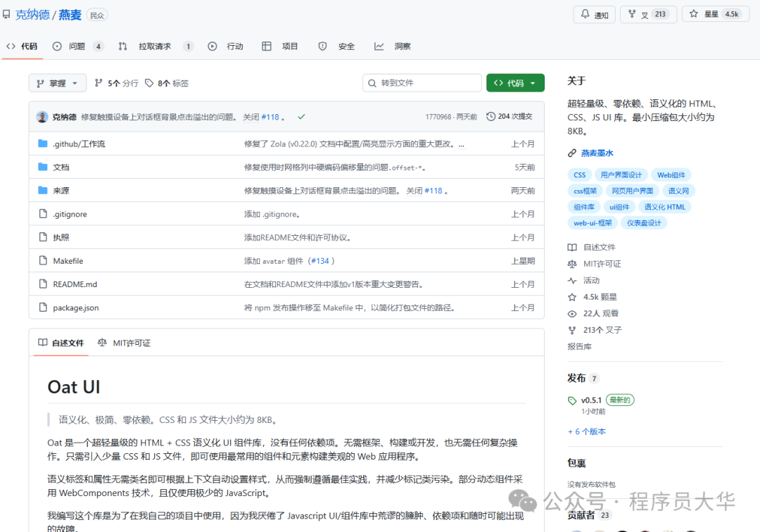760x532 pixels.
Task: Click the eye icon showing 22人观看
Action: click(x=572, y=313)
